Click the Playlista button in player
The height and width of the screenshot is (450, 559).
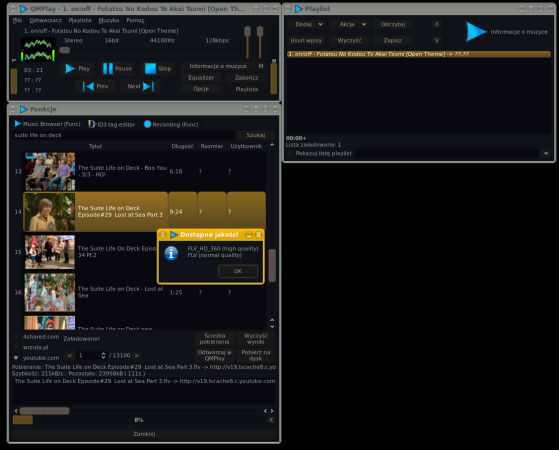click(246, 89)
